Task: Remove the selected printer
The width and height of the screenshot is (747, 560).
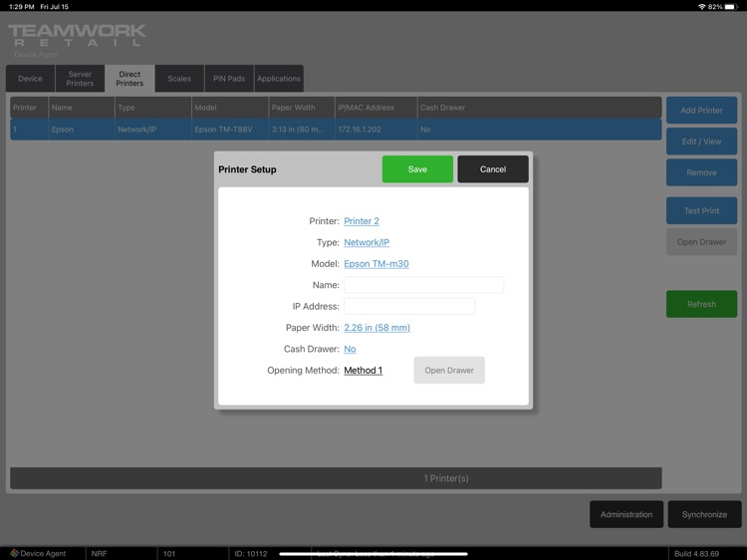Action: pos(702,172)
